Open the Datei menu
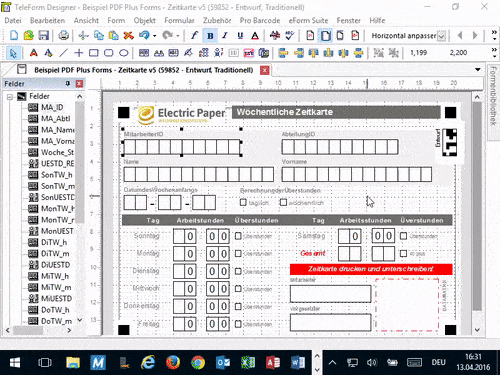 click(x=13, y=20)
